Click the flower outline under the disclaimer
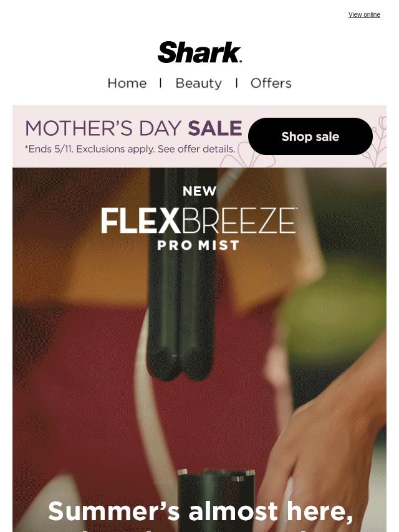Screen dimensions: 399x532 (248, 160)
